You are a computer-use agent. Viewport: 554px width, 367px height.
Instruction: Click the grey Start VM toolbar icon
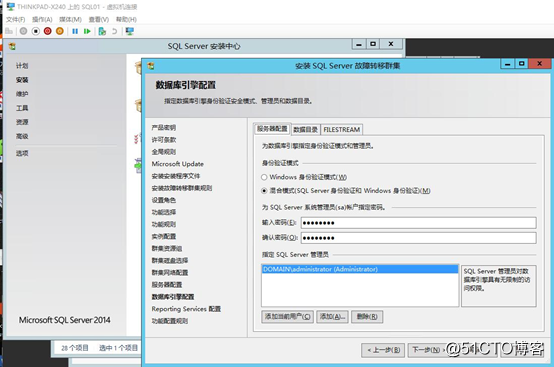(x=23, y=31)
